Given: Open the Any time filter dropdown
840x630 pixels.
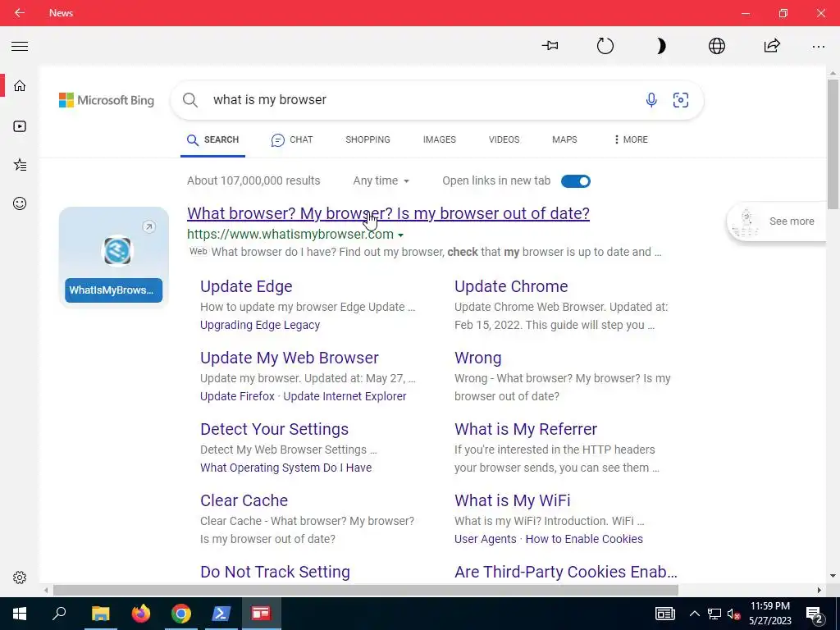Looking at the screenshot, I should coord(381,181).
